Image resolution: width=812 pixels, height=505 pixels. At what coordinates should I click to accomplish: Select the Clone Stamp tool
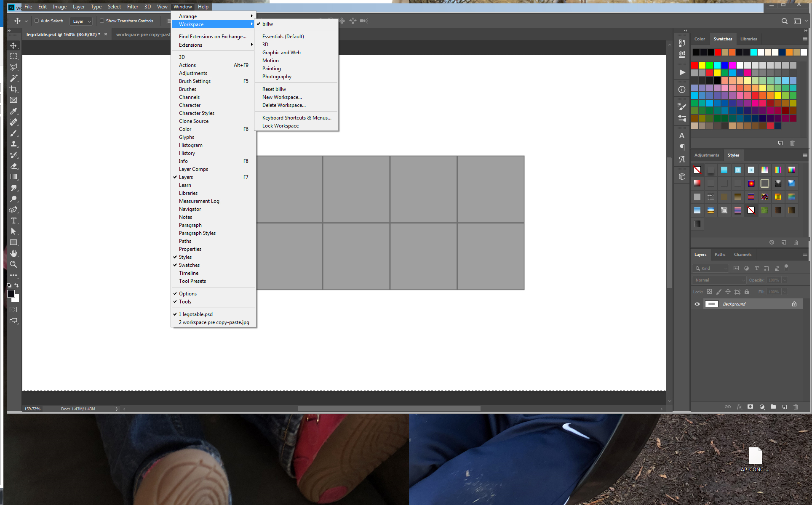coord(14,144)
